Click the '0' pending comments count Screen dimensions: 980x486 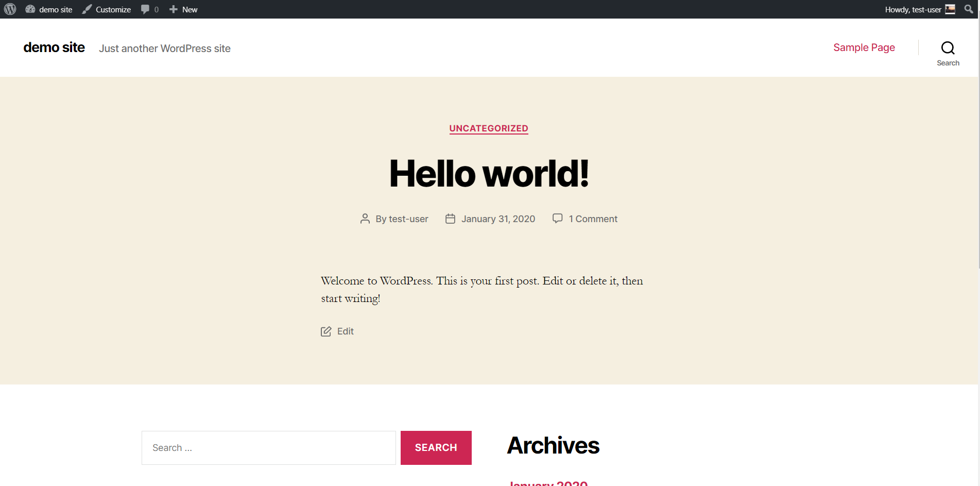pyautogui.click(x=157, y=9)
